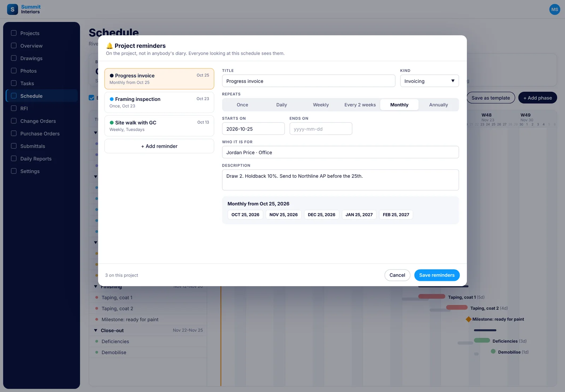Collapse the Close-out phase group

[96, 331]
